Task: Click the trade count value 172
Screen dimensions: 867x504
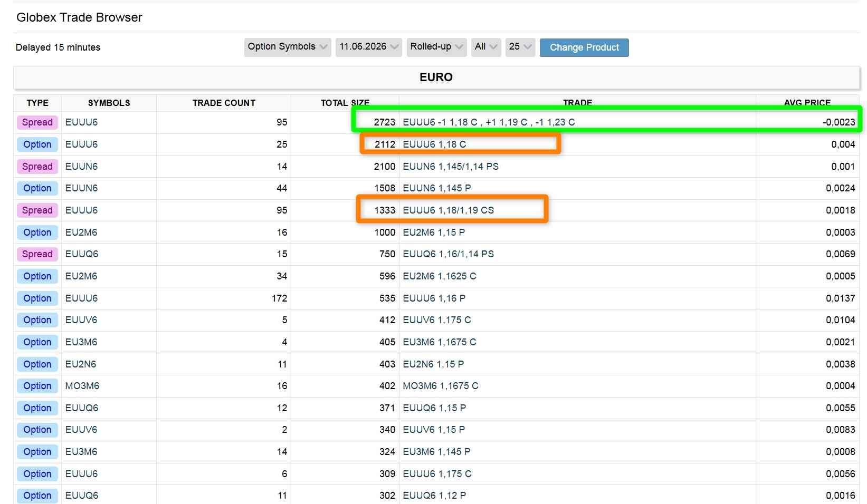Action: coord(280,298)
